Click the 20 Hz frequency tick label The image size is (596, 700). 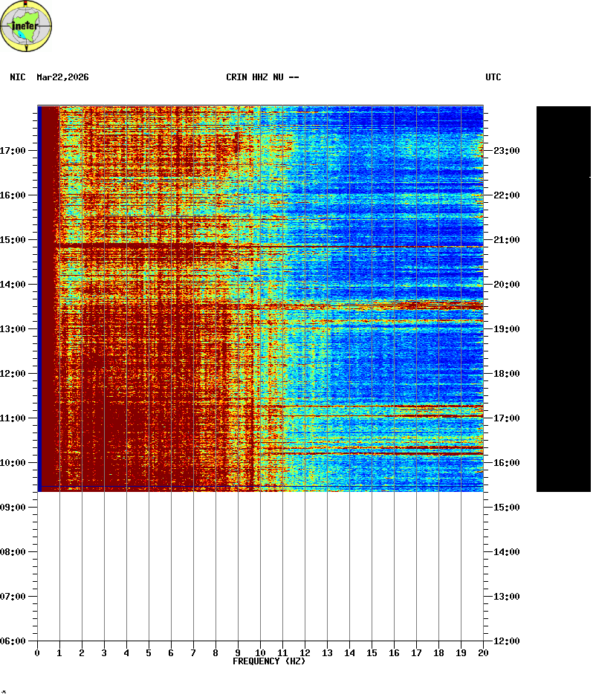point(483,653)
